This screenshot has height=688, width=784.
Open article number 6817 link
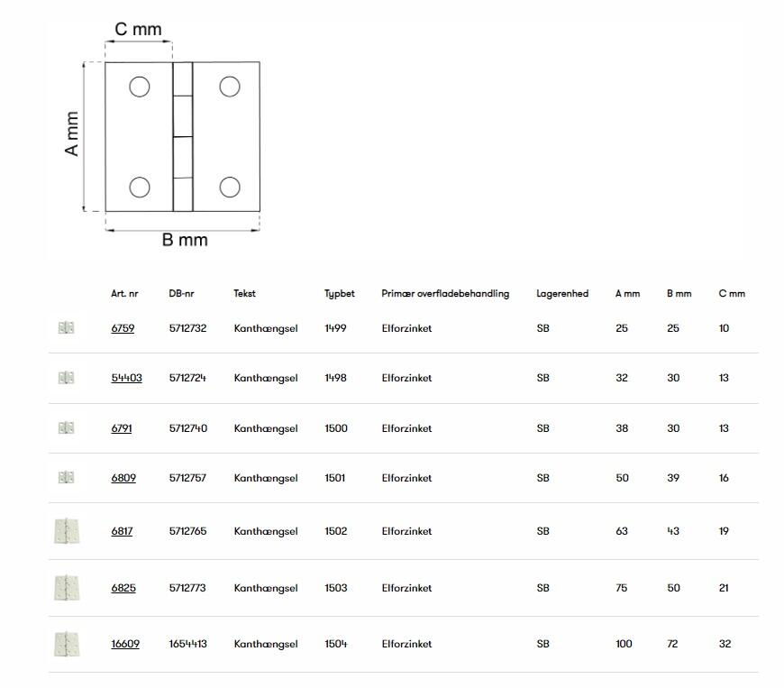122,531
